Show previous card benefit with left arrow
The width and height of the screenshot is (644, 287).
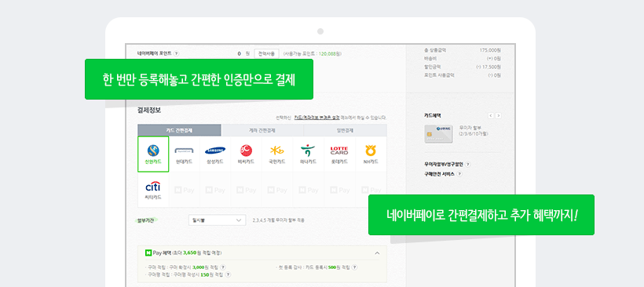[x=491, y=115]
